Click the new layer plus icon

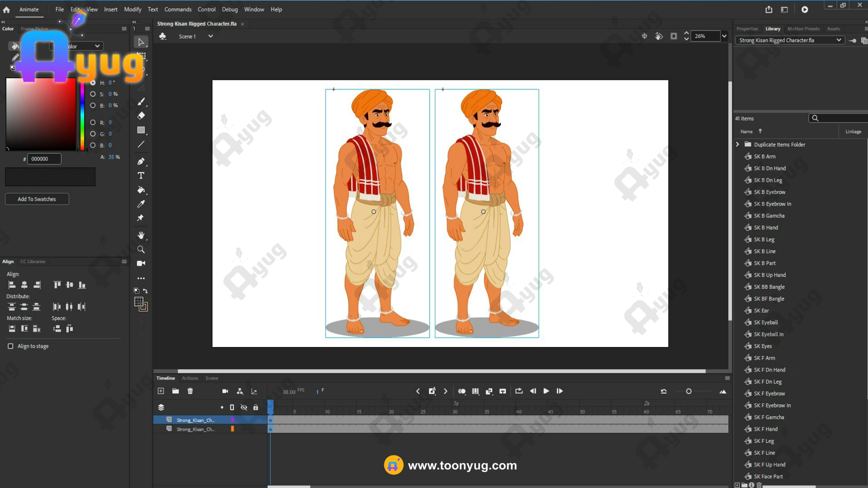pos(160,391)
